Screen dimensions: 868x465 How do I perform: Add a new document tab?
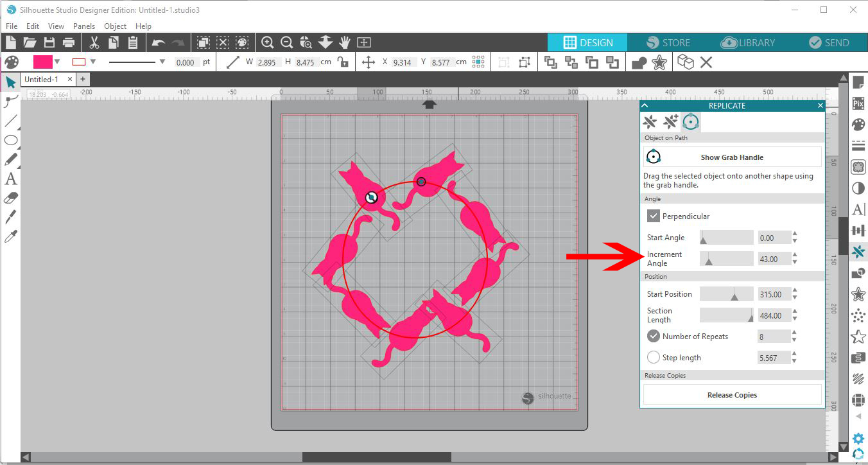point(82,79)
